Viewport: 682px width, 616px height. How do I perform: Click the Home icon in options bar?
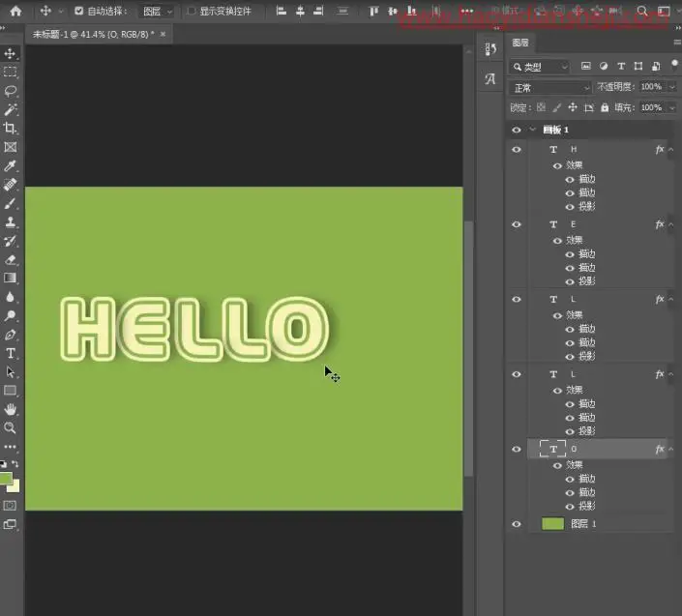(15, 11)
